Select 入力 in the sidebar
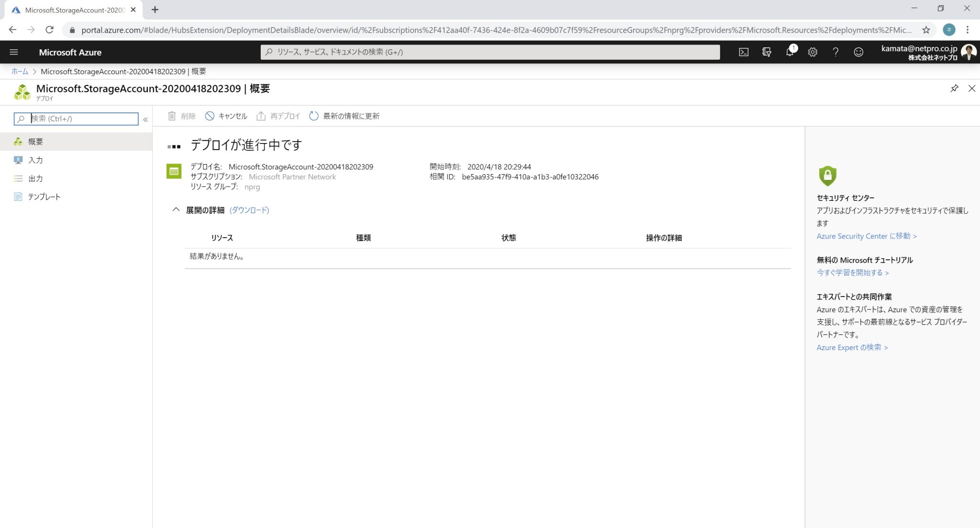Screen dimensions: 980x528 pos(35,160)
